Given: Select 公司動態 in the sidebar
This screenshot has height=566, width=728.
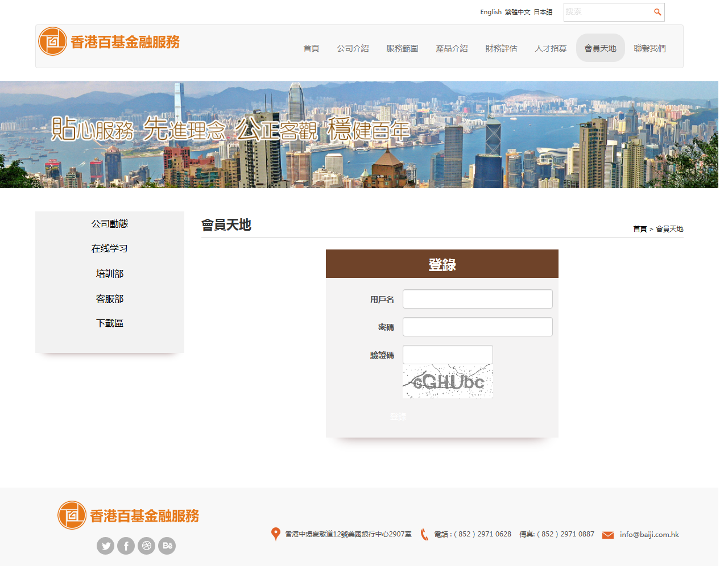Looking at the screenshot, I should (110, 224).
